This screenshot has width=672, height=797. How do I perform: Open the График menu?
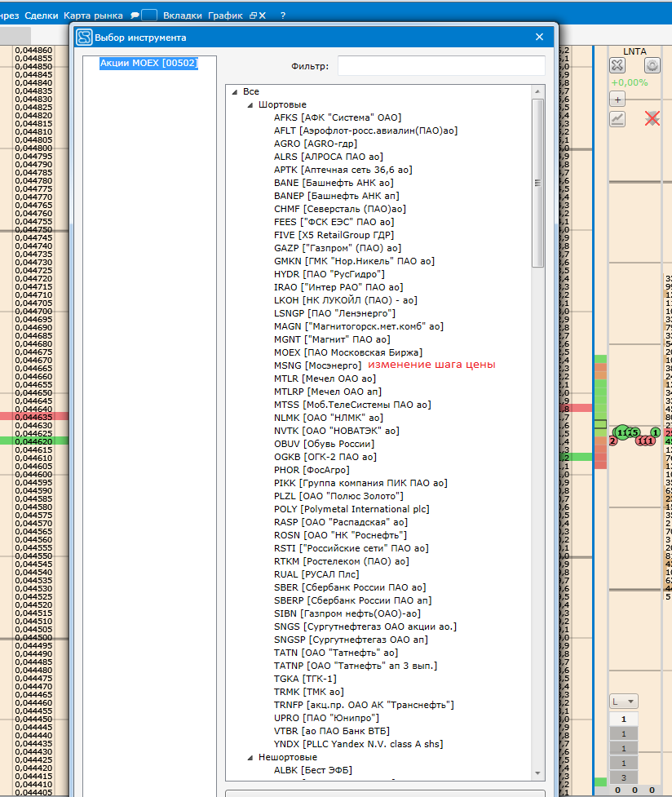click(225, 15)
